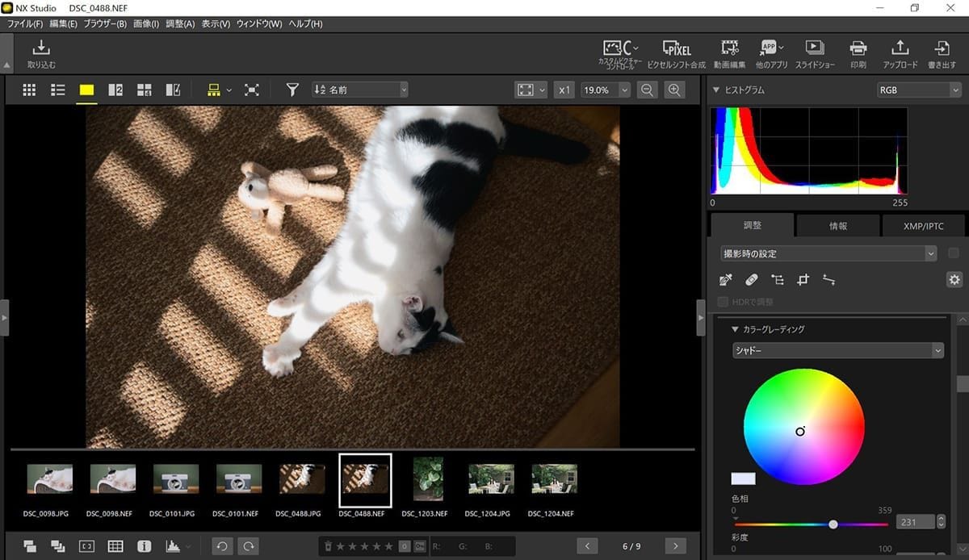Open the filter icon in the toolbar
The height and width of the screenshot is (560, 969).
292,90
